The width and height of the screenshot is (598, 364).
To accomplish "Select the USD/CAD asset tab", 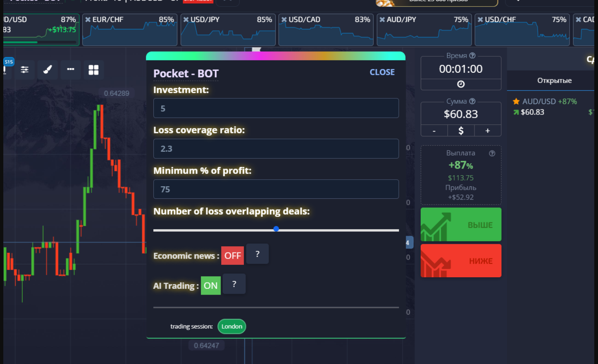I will point(326,30).
